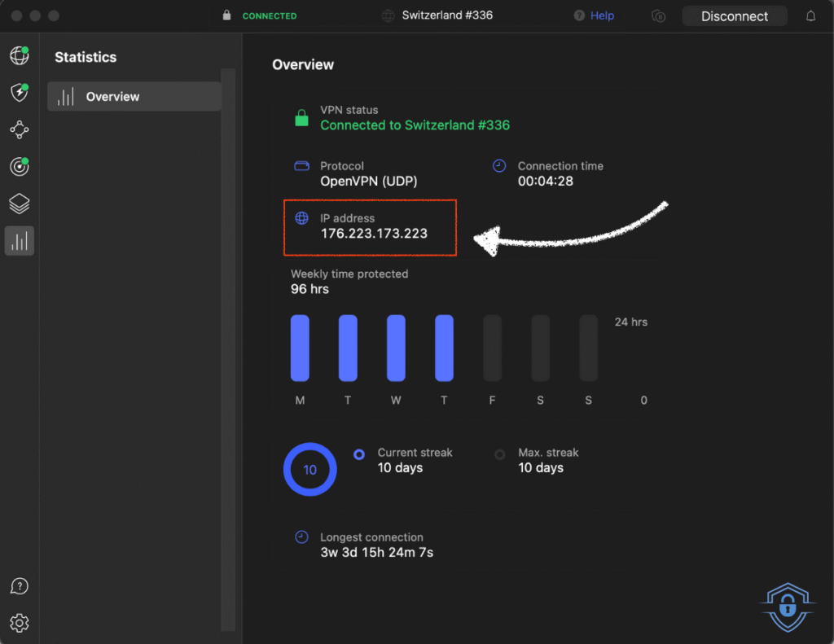Viewport: 834px width, 644px height.
Task: Click the longest connection 3w 3d 15h 24m 7s
Action: pos(376,553)
